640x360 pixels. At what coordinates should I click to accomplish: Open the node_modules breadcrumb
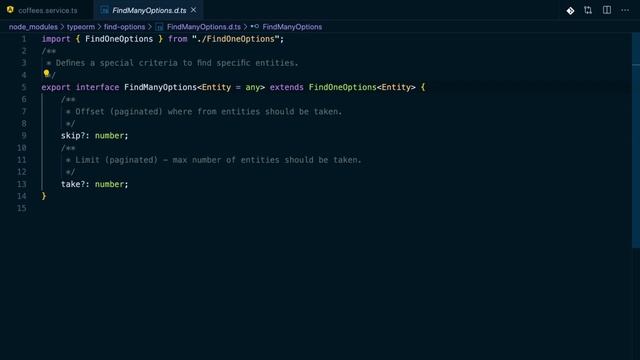click(33, 27)
